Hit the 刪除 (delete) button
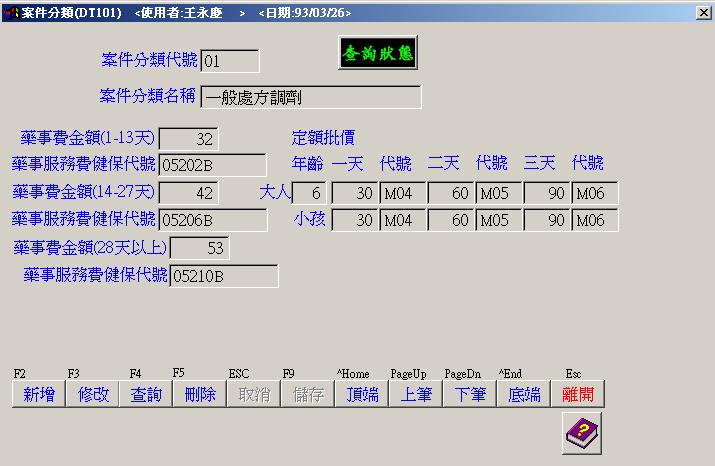Viewport: 715px width, 466px height. [x=200, y=394]
